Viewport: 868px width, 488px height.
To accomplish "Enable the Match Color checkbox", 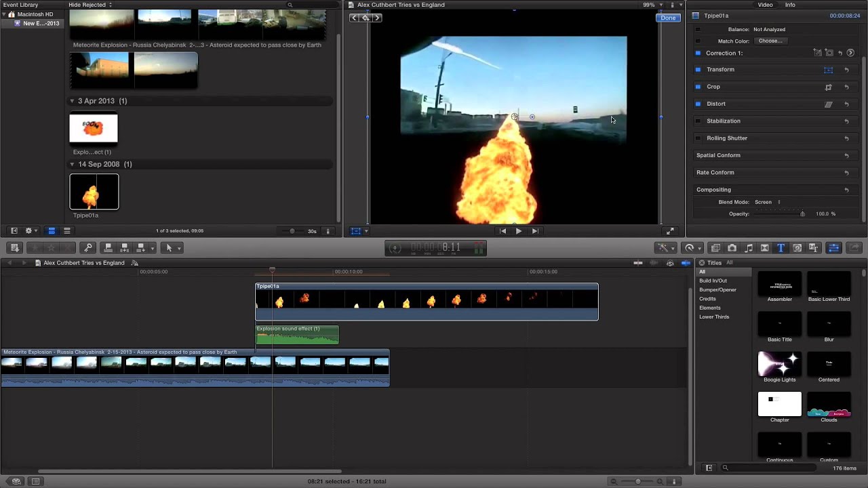I will pos(698,41).
